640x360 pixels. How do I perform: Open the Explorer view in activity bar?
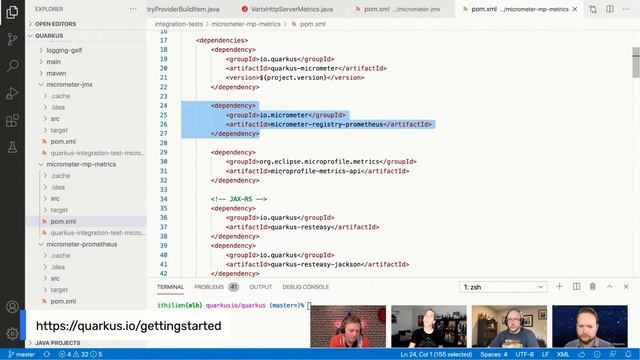tap(12, 12)
